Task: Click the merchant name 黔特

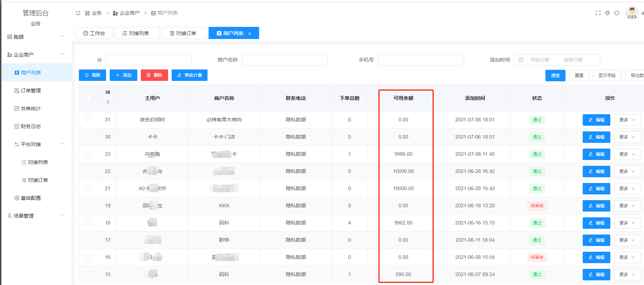Action: click(x=224, y=240)
